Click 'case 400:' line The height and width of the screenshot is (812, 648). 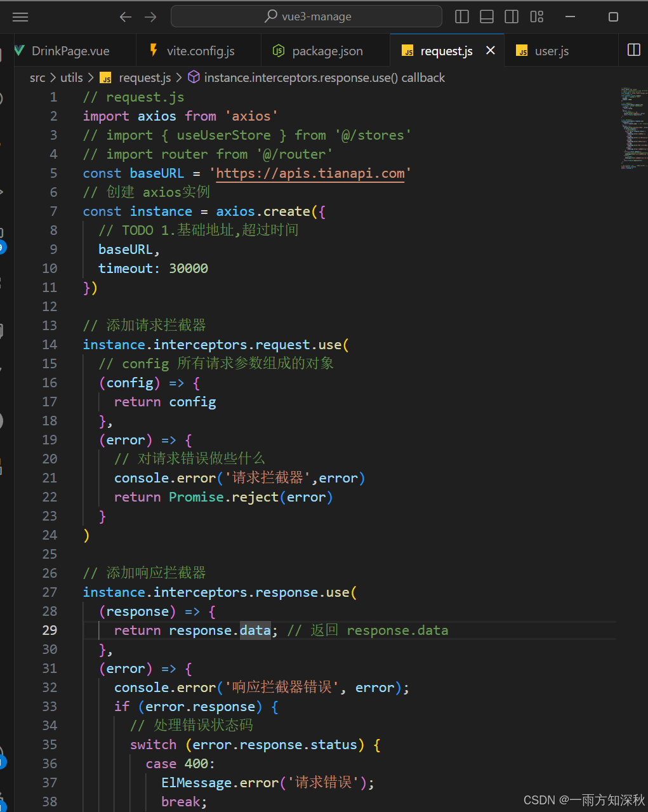tap(180, 764)
